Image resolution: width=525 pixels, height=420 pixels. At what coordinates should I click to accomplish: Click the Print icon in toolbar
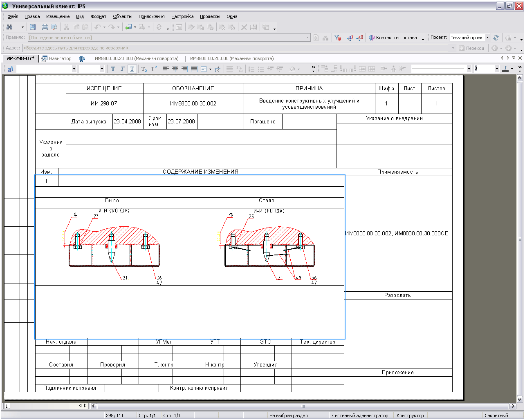click(45, 27)
